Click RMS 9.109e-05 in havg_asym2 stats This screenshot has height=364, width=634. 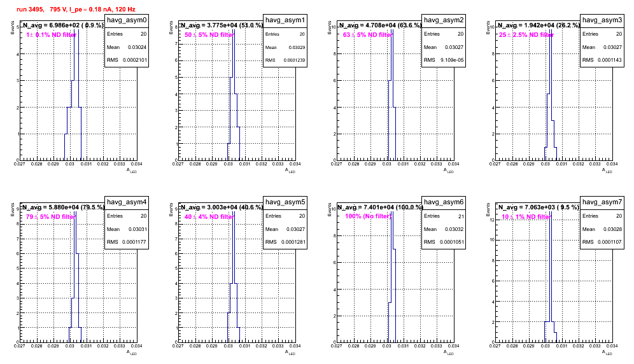click(x=444, y=60)
